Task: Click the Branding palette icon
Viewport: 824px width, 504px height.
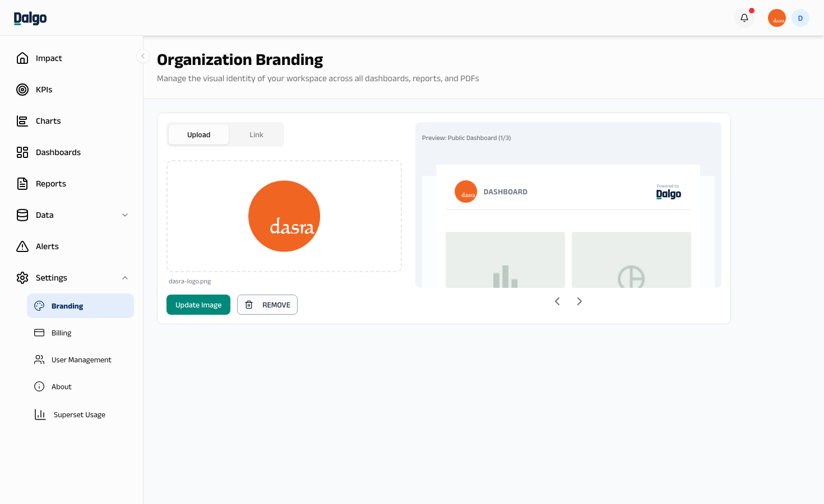Action: [x=39, y=306]
